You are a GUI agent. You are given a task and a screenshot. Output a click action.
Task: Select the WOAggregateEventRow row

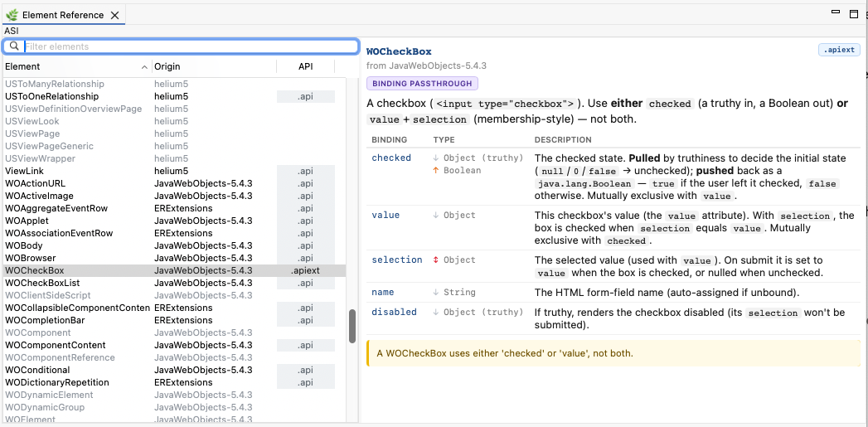coord(174,208)
